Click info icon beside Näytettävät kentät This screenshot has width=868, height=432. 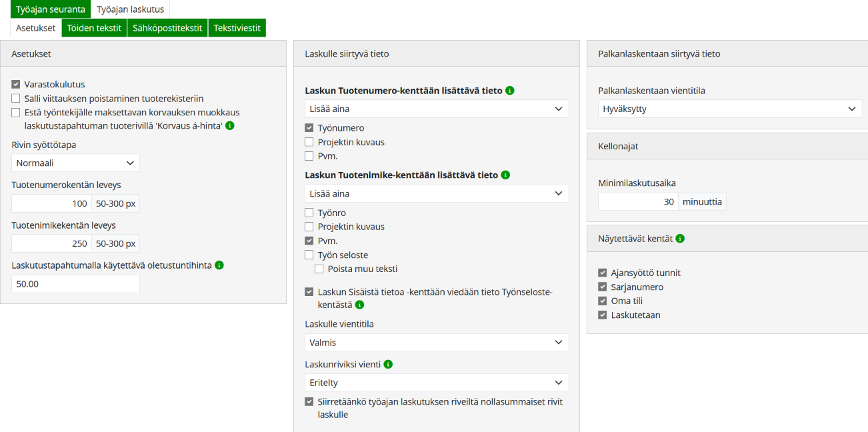click(x=679, y=238)
